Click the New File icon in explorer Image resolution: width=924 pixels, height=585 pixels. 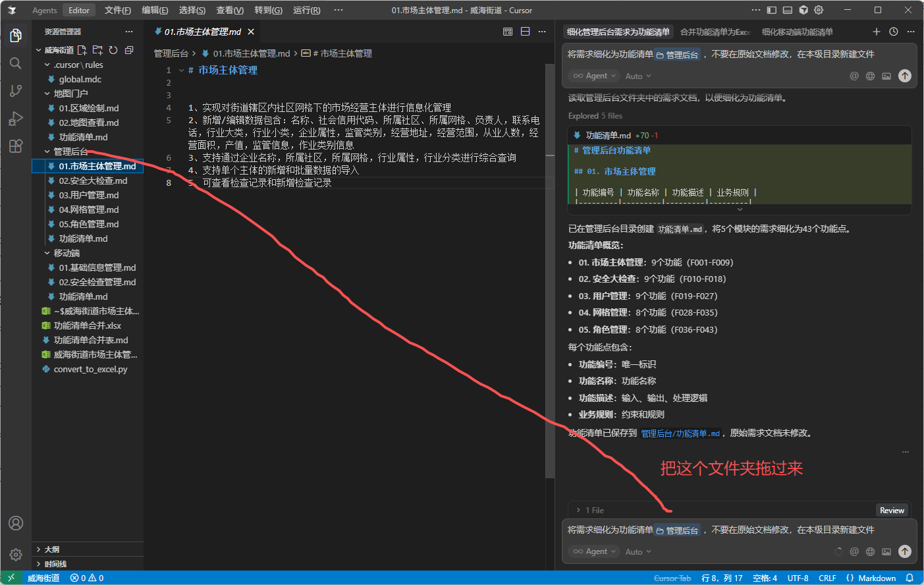pyautogui.click(x=82, y=50)
